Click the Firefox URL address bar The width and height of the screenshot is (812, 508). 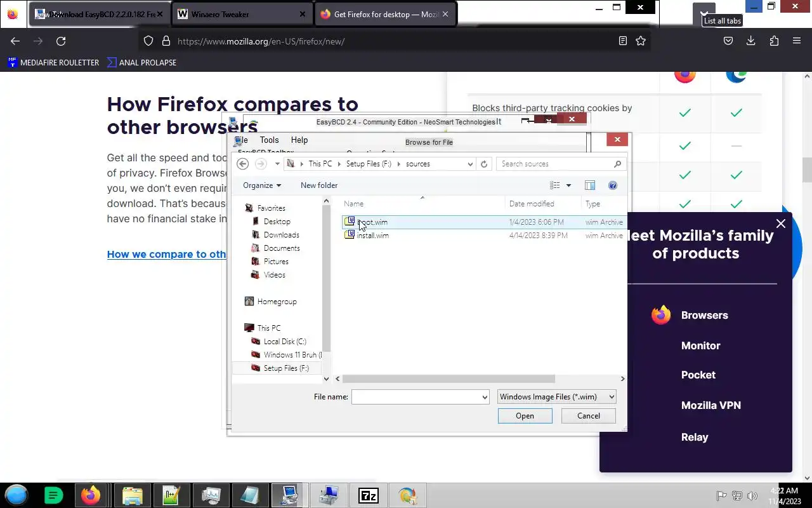393,41
